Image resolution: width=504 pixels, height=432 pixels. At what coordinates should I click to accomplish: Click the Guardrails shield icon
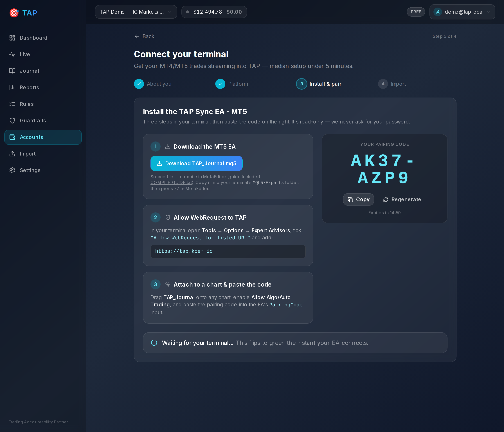pyautogui.click(x=12, y=120)
